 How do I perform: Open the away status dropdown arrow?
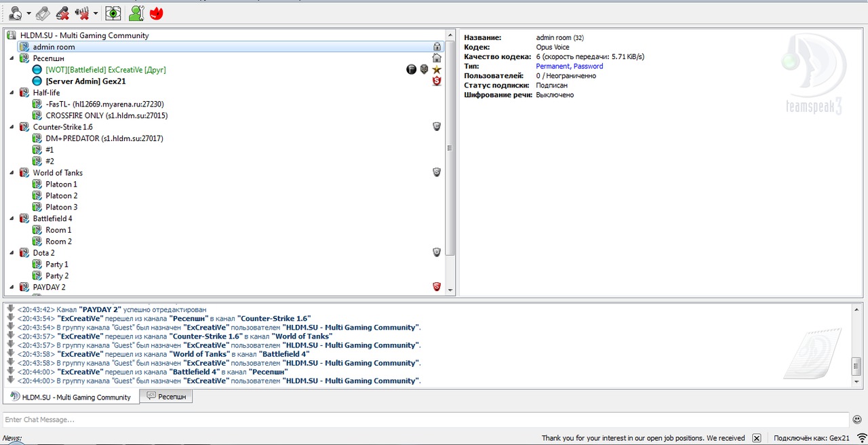point(28,14)
